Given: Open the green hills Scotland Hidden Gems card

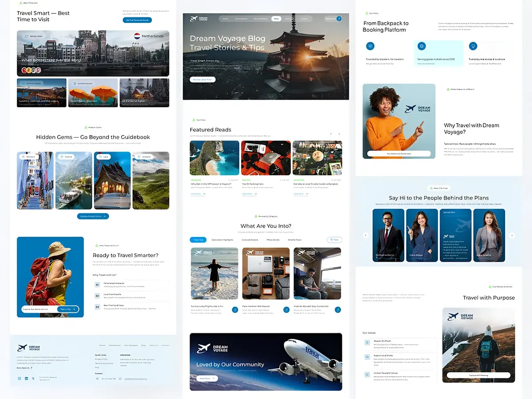Looking at the screenshot, I should pyautogui.click(x=151, y=180).
